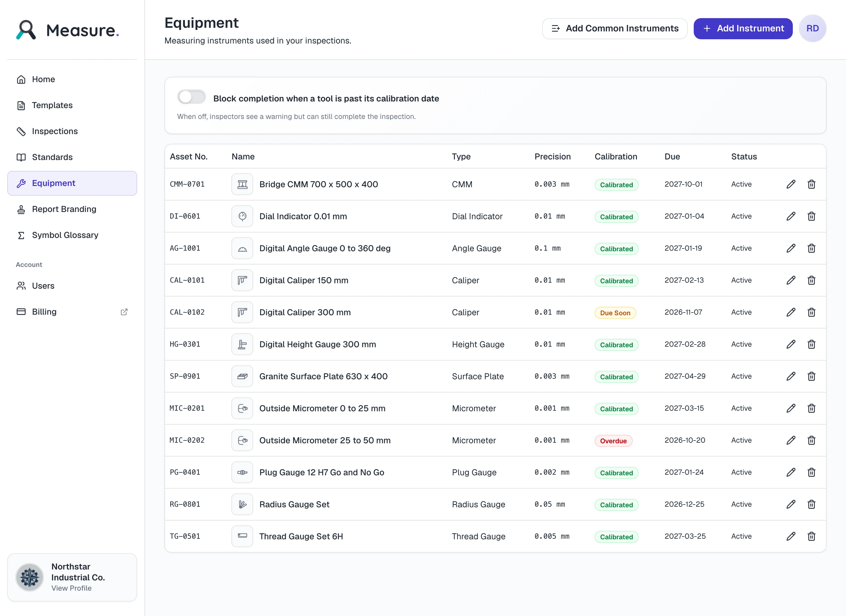
Task: Edit Outside Micrometer 0 to 25 mm
Action: tap(791, 408)
